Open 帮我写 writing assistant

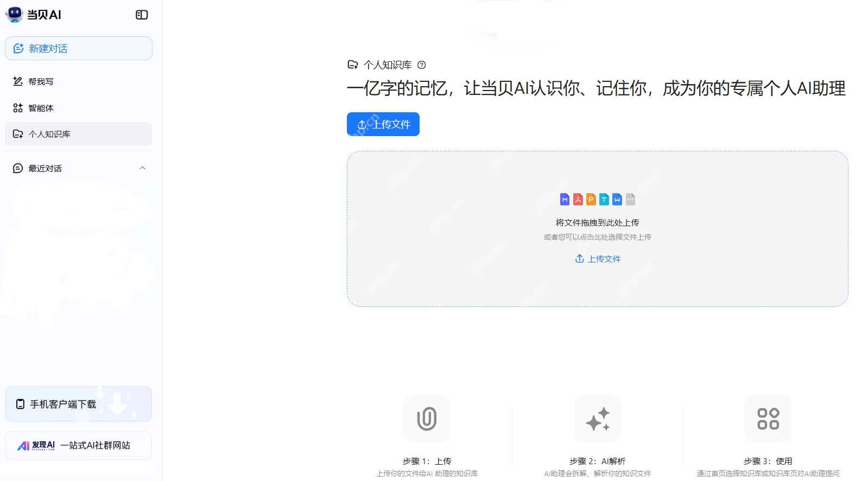point(79,81)
